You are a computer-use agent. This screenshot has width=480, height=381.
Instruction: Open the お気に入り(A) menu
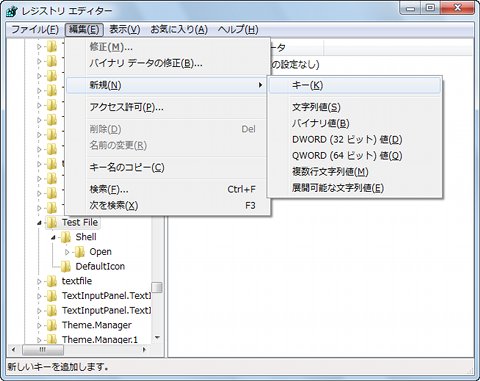179,30
